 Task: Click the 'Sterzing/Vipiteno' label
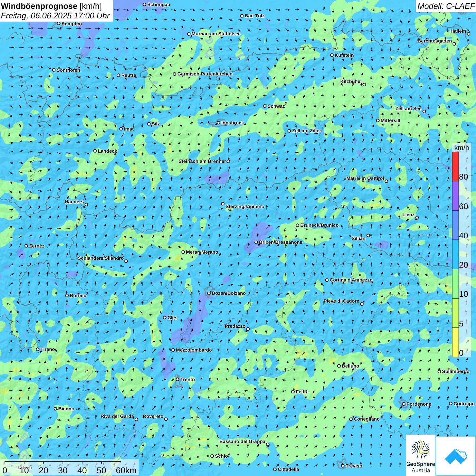(245, 206)
